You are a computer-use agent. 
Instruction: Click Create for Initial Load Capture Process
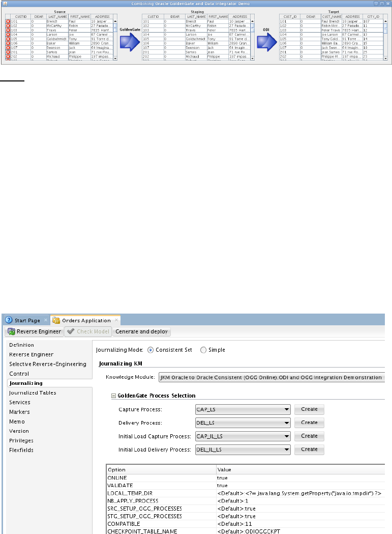pyautogui.click(x=309, y=436)
